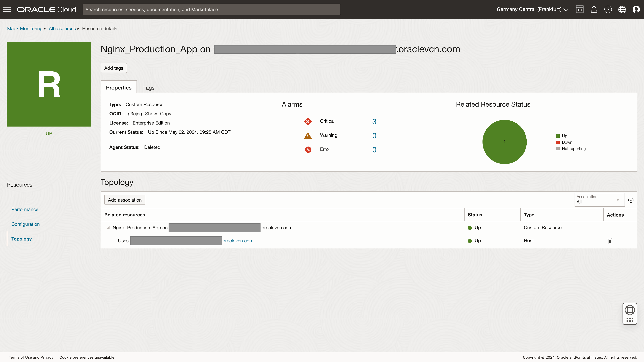Click the Add association button

pyautogui.click(x=125, y=200)
